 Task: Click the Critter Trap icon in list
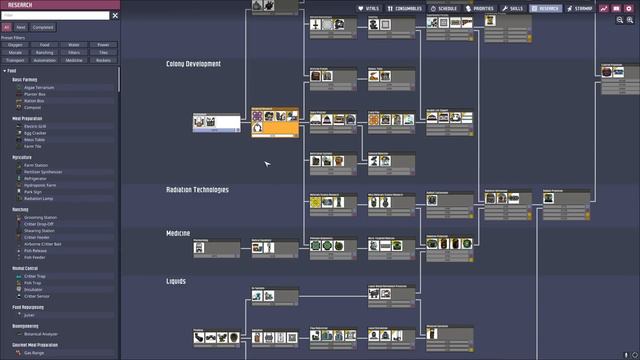click(19, 276)
